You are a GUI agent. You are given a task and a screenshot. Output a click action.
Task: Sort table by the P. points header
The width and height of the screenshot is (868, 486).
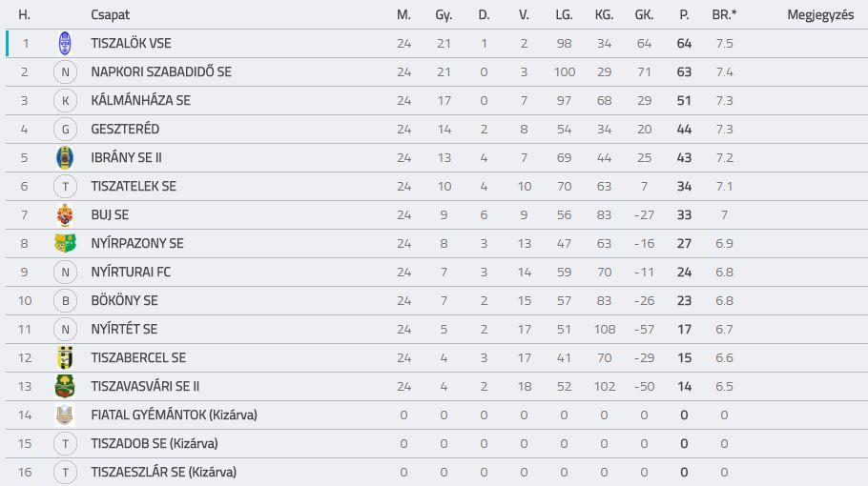point(684,15)
